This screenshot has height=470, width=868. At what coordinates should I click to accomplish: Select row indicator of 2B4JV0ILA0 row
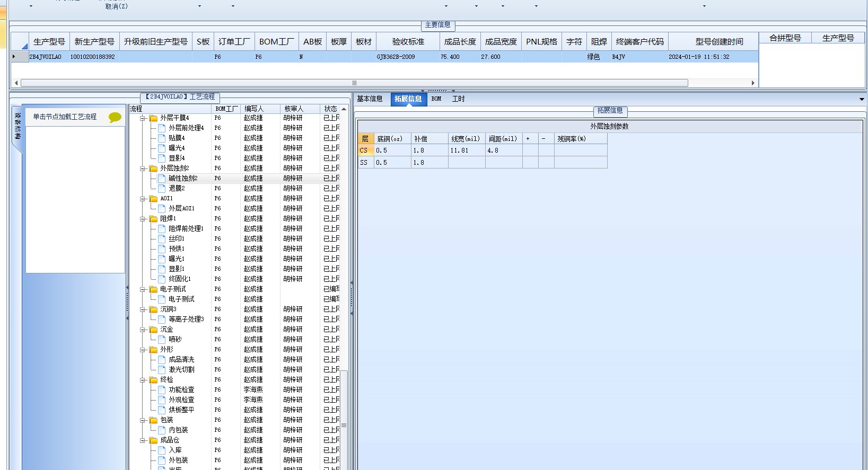tap(20, 57)
